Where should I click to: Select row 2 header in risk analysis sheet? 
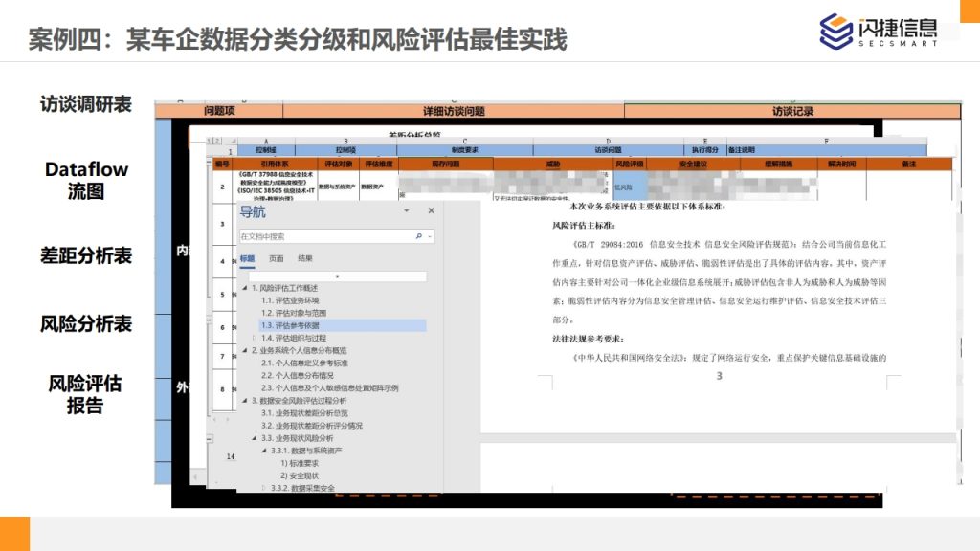click(x=222, y=187)
